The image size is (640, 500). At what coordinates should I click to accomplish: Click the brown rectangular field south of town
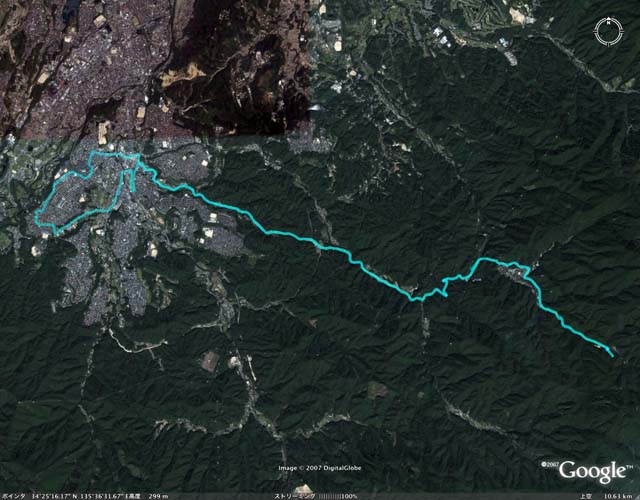tap(210, 362)
